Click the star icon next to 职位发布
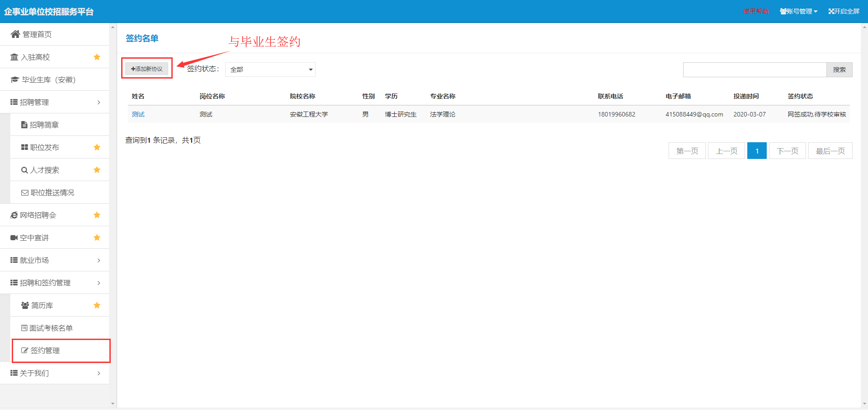 pos(97,147)
